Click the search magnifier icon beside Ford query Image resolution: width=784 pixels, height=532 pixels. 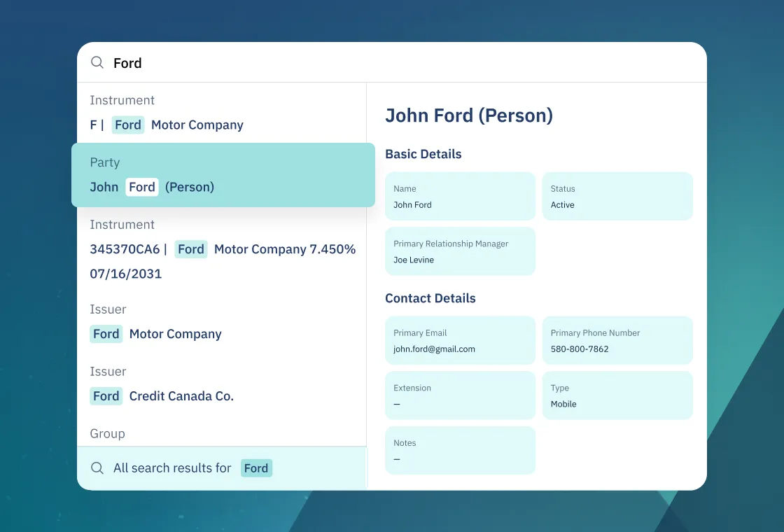pos(97,62)
